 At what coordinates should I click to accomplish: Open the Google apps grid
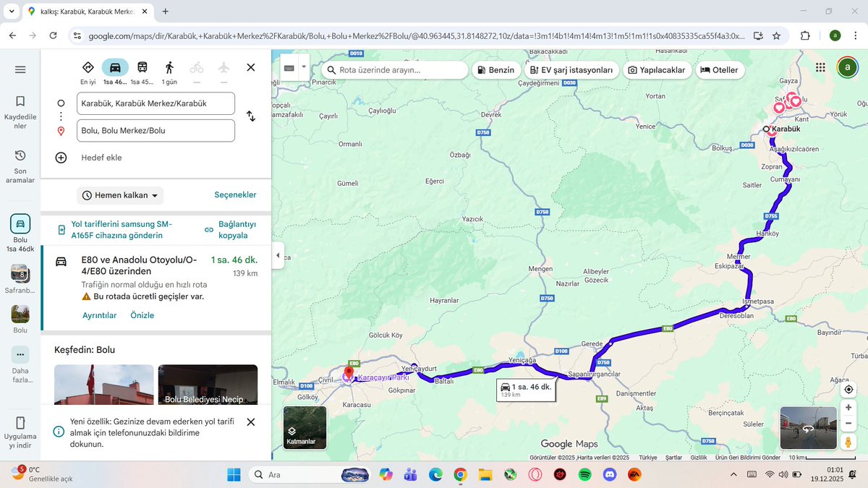[x=820, y=67]
